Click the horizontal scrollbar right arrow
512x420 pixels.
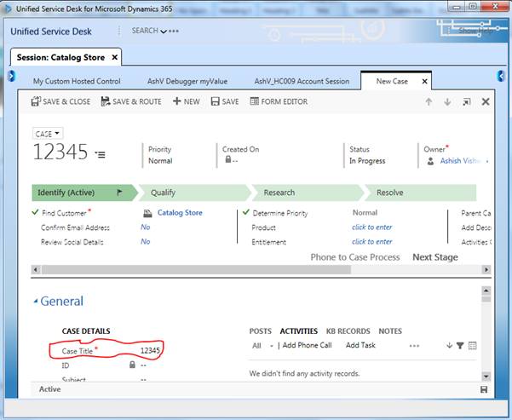[x=486, y=270]
